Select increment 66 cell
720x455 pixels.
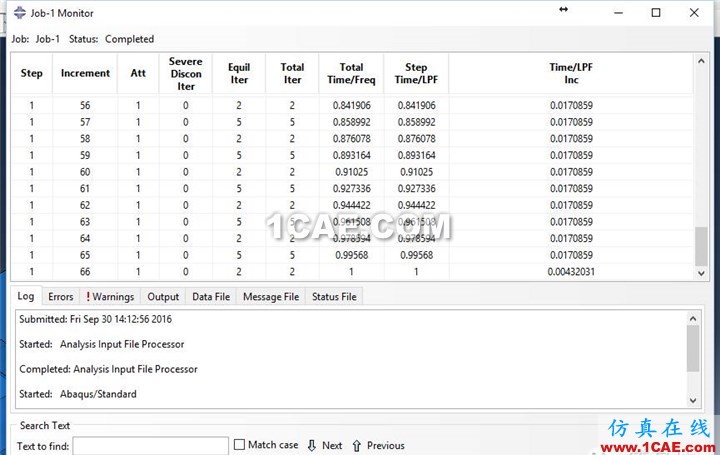click(85, 272)
